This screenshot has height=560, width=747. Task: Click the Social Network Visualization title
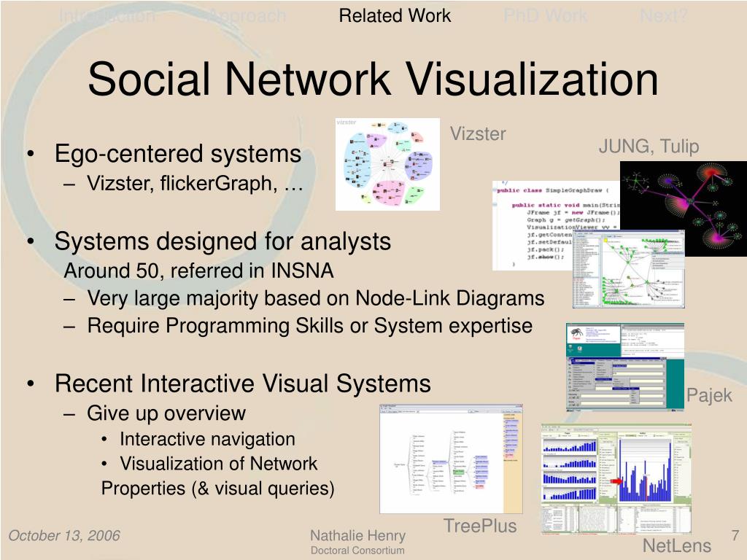click(373, 79)
